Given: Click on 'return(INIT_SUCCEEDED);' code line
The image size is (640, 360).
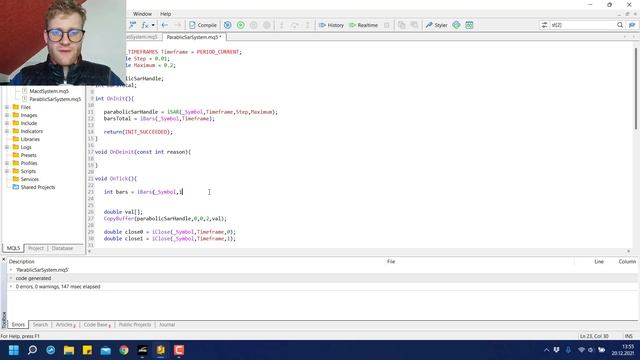Looking at the screenshot, I should coord(138,132).
